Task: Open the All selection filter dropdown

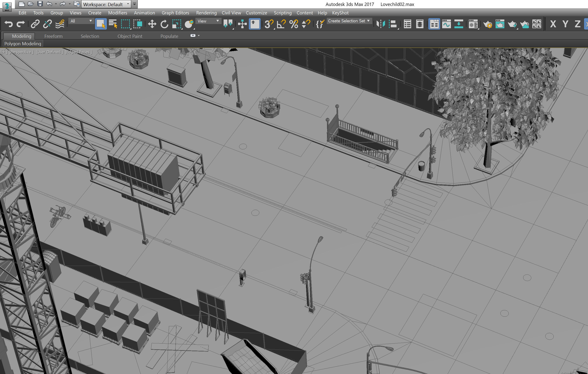Action: (81, 21)
